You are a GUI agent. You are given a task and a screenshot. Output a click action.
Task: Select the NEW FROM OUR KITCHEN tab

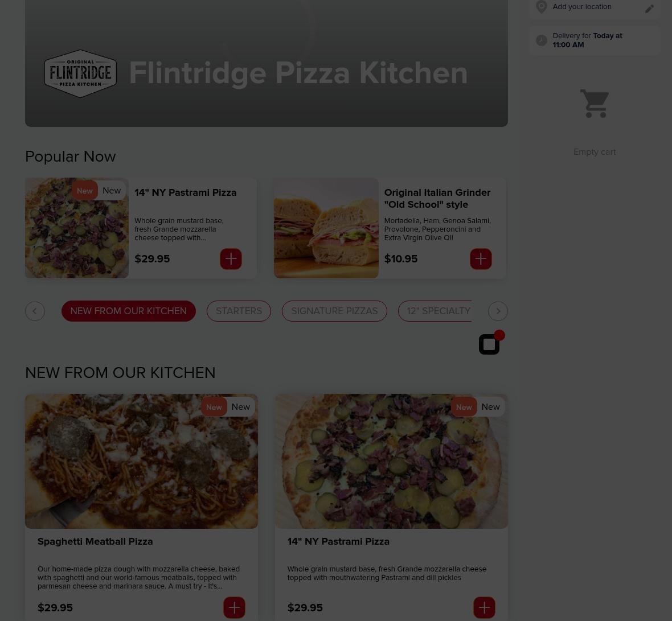(x=129, y=311)
